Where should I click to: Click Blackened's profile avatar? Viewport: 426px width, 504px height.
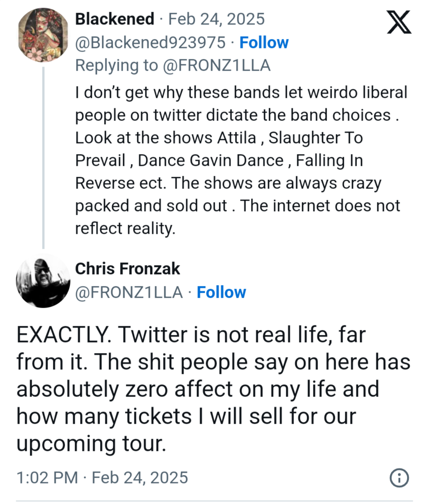pyautogui.click(x=43, y=34)
